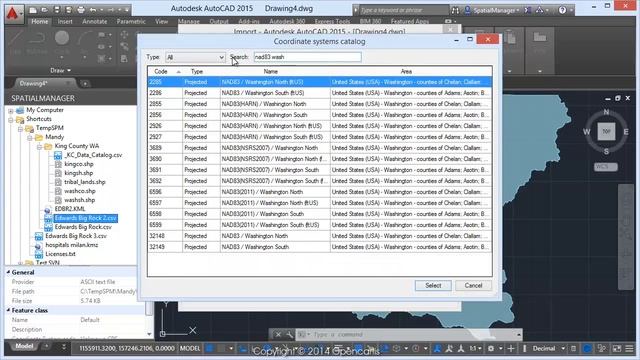The image size is (640, 360).
Task: Click the X on the command line bar
Action: 278,335
